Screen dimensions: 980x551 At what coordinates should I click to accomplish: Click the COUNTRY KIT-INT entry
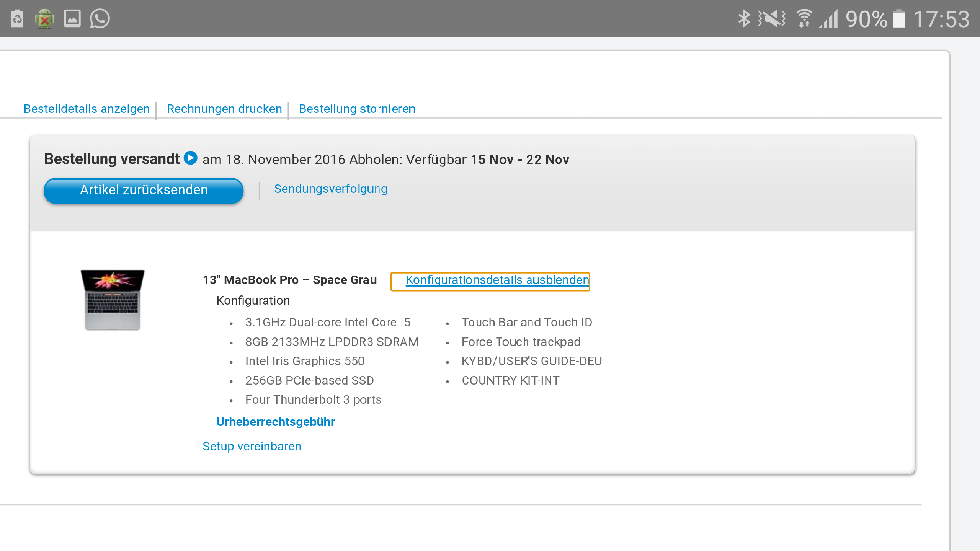[511, 381]
